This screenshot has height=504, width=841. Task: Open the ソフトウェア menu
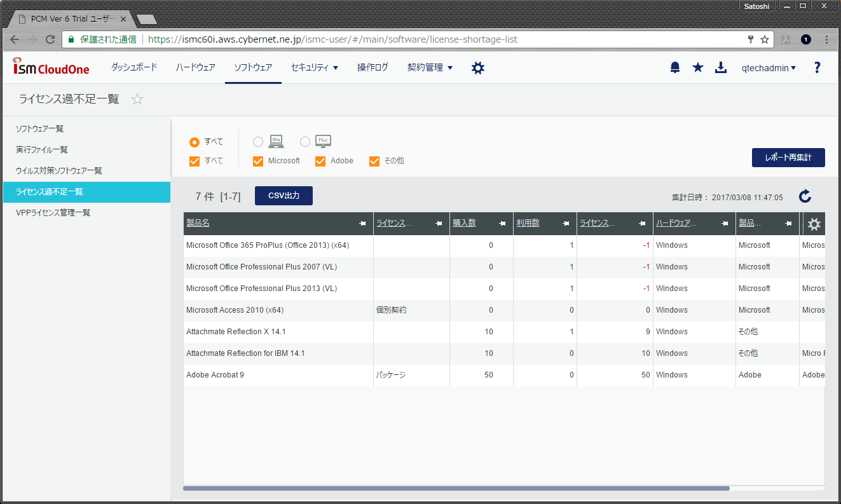coord(253,67)
